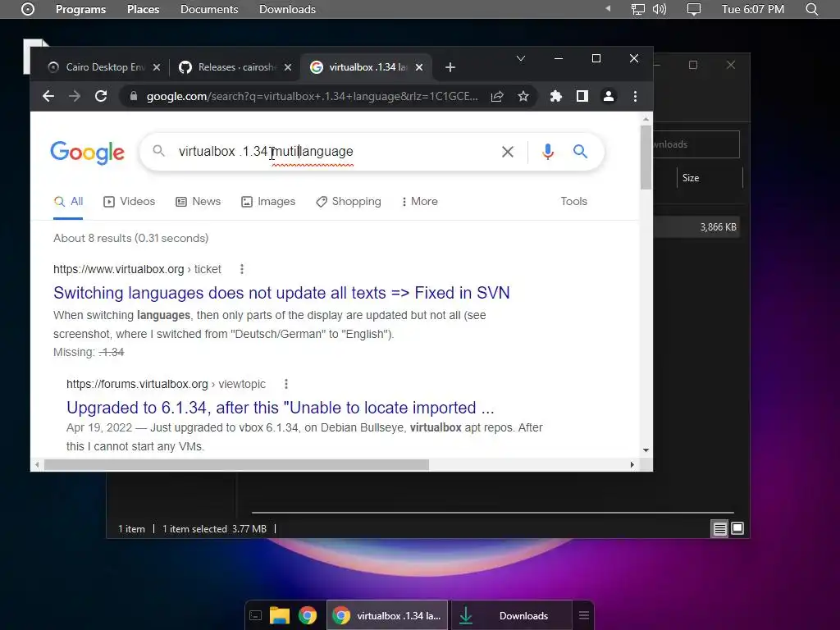Image resolution: width=840 pixels, height=630 pixels.
Task: Open the Downloads menu in top bar
Action: pos(287,9)
